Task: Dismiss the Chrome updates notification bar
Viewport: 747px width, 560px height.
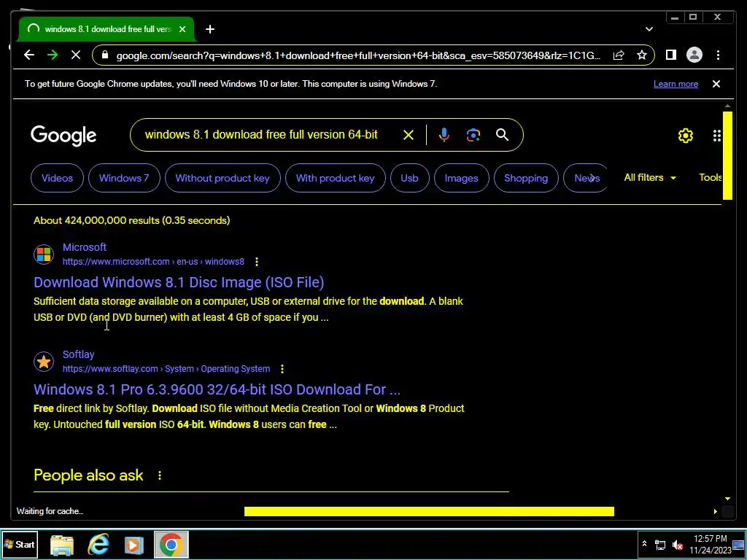Action: pyautogui.click(x=716, y=84)
